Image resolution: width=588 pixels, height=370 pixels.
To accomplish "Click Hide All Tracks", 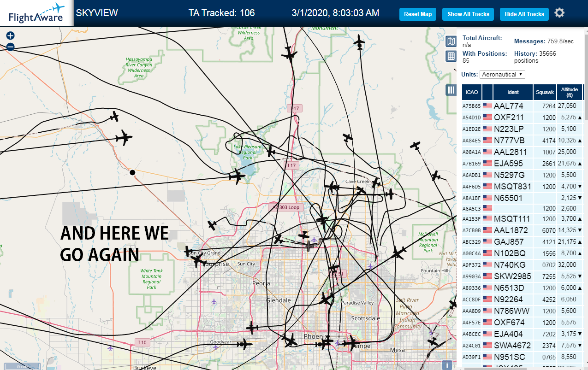I will tap(524, 14).
